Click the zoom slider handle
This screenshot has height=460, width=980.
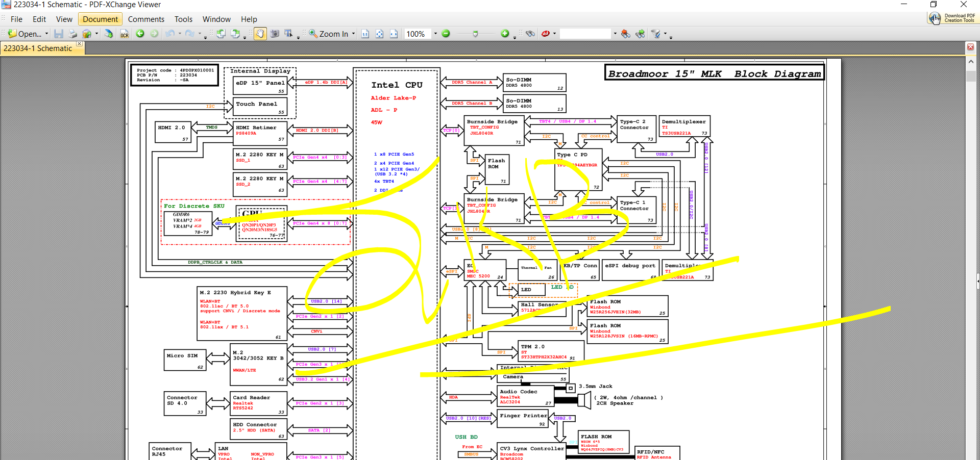476,34
